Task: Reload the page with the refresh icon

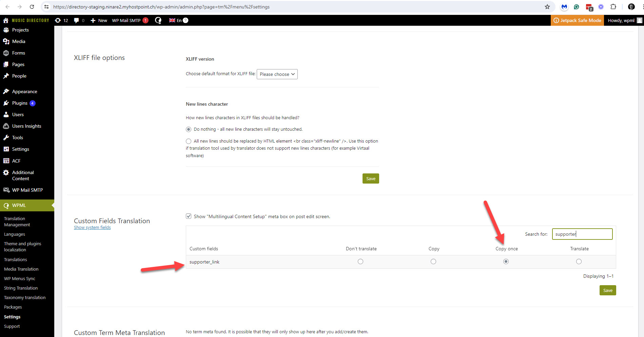Action: [x=32, y=7]
